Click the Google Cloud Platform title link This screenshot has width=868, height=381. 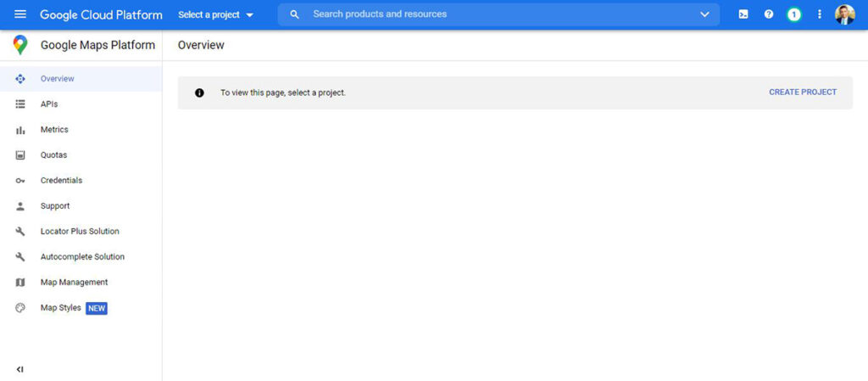coord(101,14)
